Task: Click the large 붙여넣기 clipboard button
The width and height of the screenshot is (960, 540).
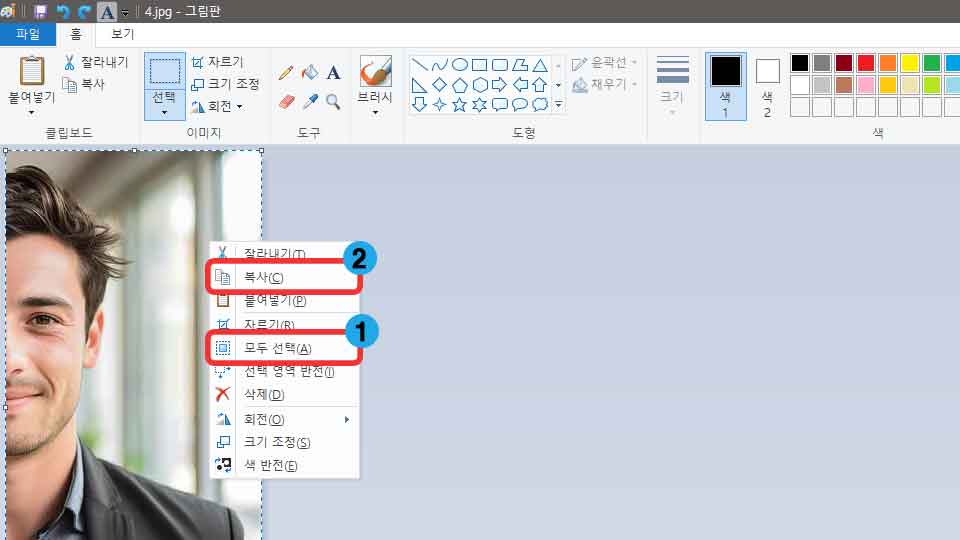Action: pos(31,78)
